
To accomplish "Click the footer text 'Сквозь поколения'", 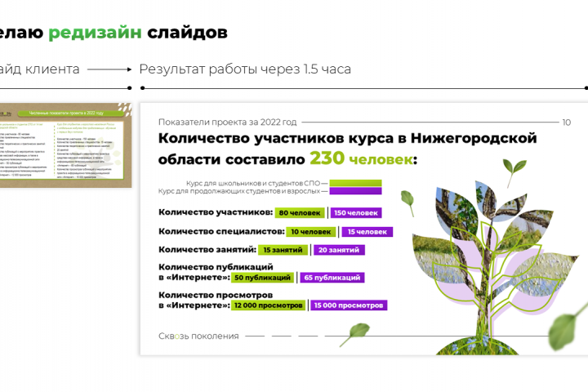I will [198, 336].
